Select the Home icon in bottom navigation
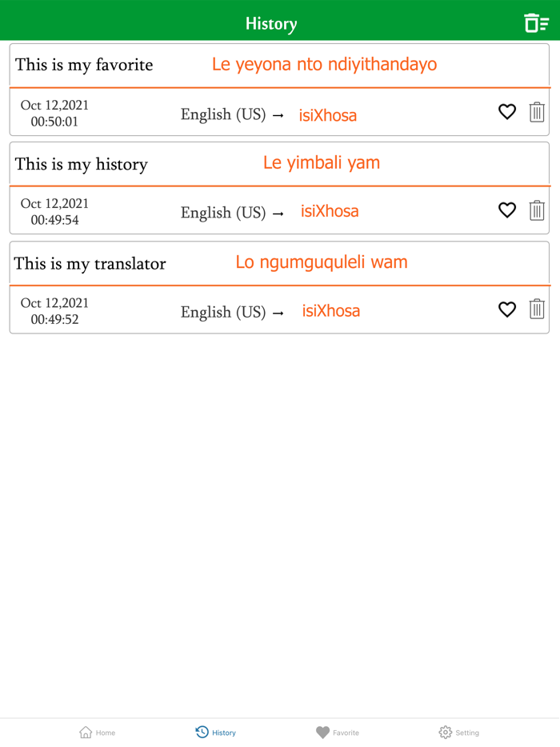The width and height of the screenshot is (560, 747). (97, 732)
